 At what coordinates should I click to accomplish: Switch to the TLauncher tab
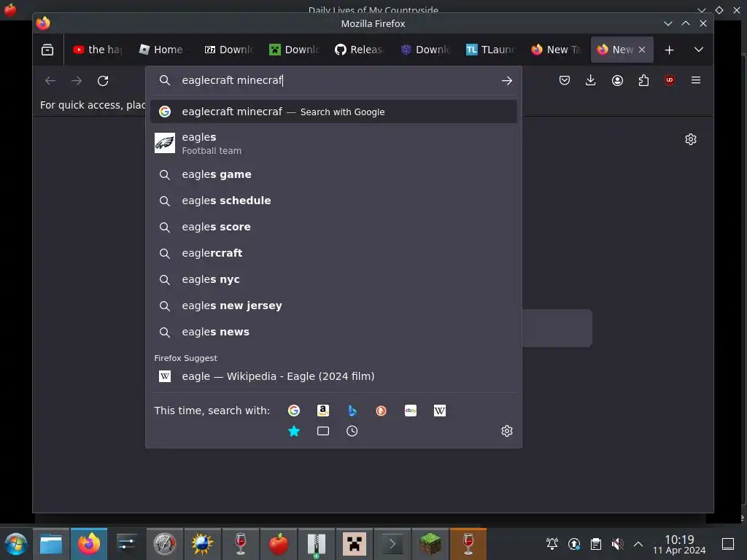(x=490, y=50)
